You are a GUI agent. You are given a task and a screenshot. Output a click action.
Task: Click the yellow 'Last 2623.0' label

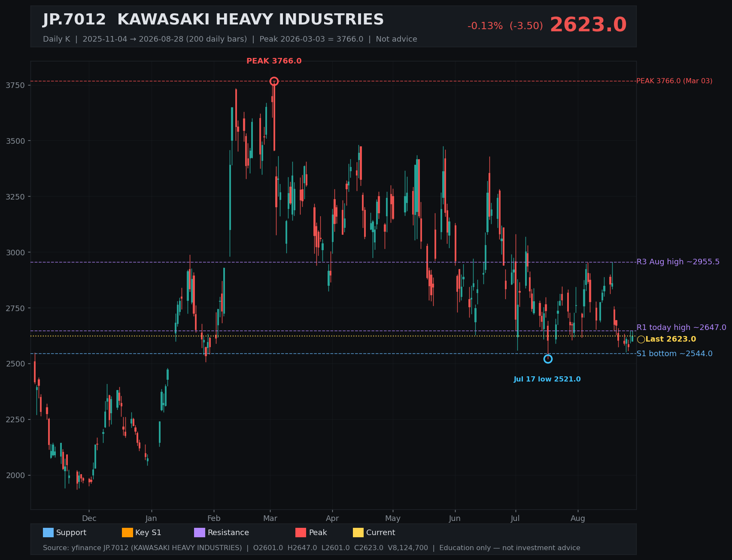pos(671,339)
